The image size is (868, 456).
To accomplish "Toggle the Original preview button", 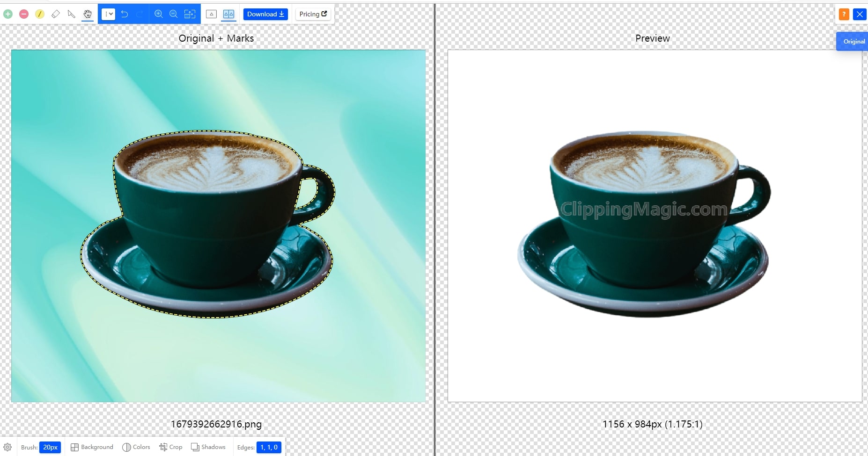I will tap(853, 42).
